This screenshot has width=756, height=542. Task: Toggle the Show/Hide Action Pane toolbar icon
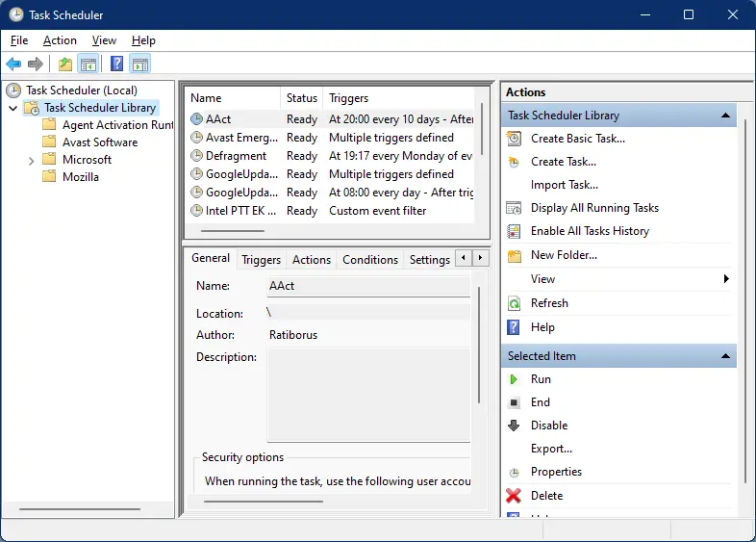coord(140,64)
